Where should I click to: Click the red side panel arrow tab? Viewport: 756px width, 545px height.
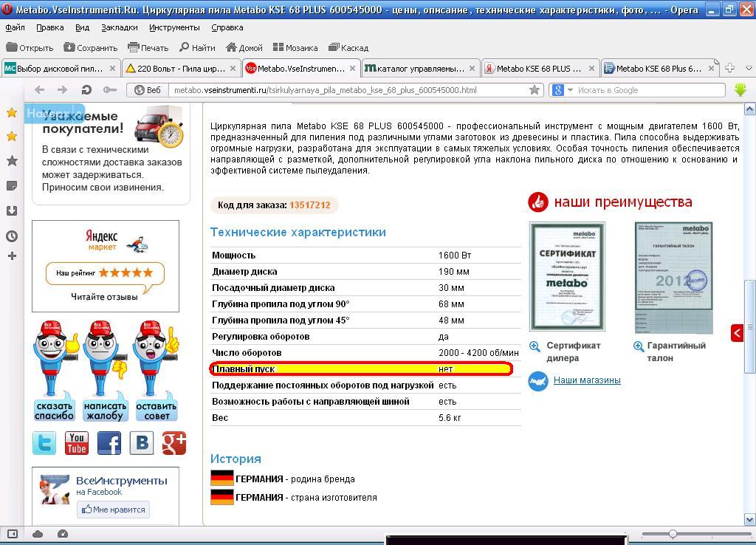pyautogui.click(x=737, y=332)
